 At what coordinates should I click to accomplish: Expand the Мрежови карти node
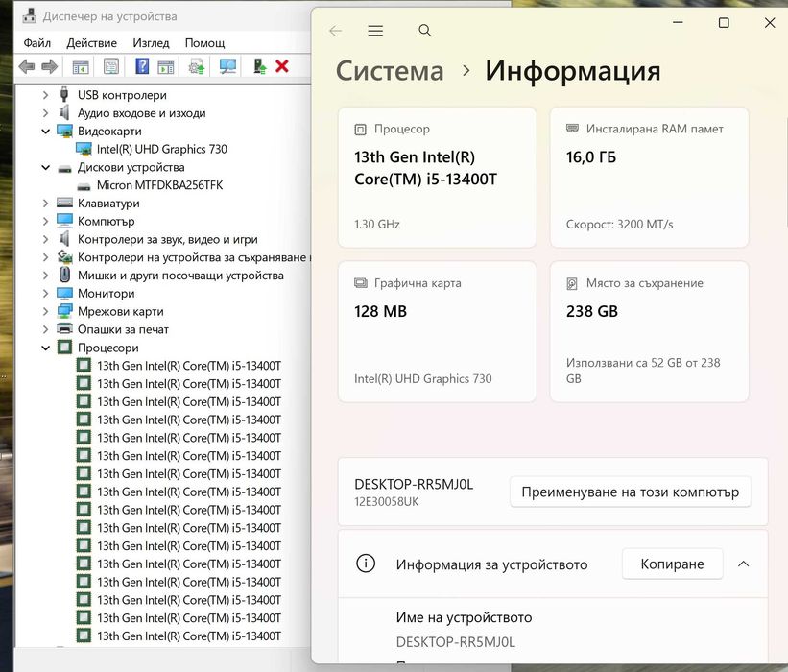(x=46, y=312)
